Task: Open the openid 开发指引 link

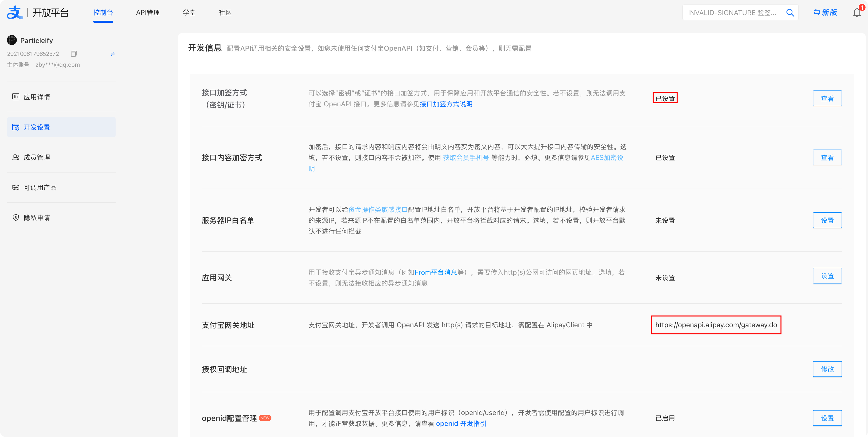Action: pos(461,423)
